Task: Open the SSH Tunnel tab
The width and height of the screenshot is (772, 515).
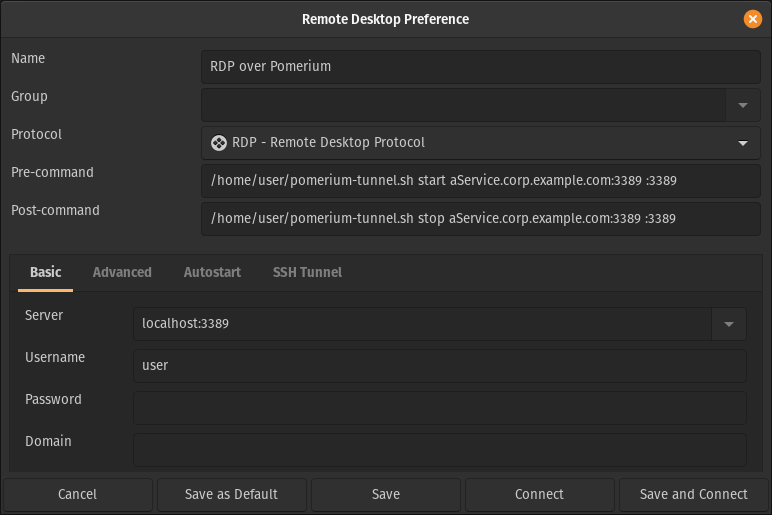Action: coord(307,272)
